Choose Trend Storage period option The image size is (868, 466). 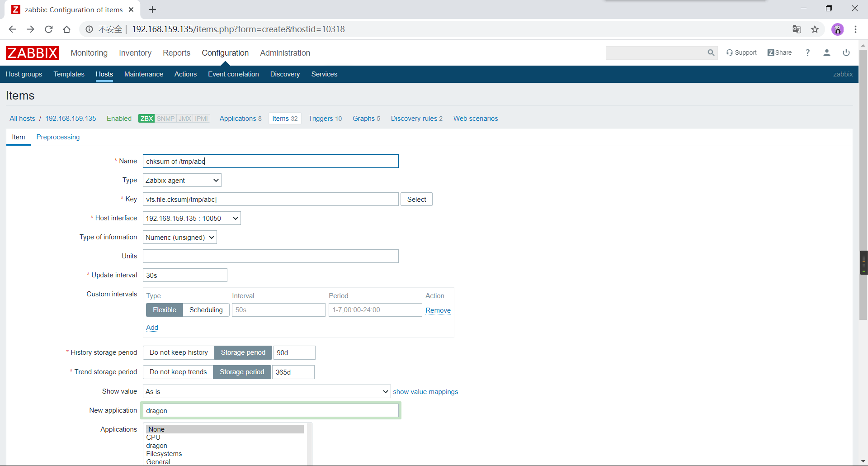242,372
